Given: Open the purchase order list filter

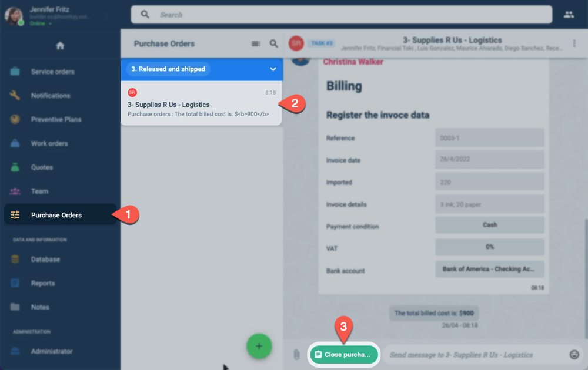Looking at the screenshot, I should [x=255, y=43].
